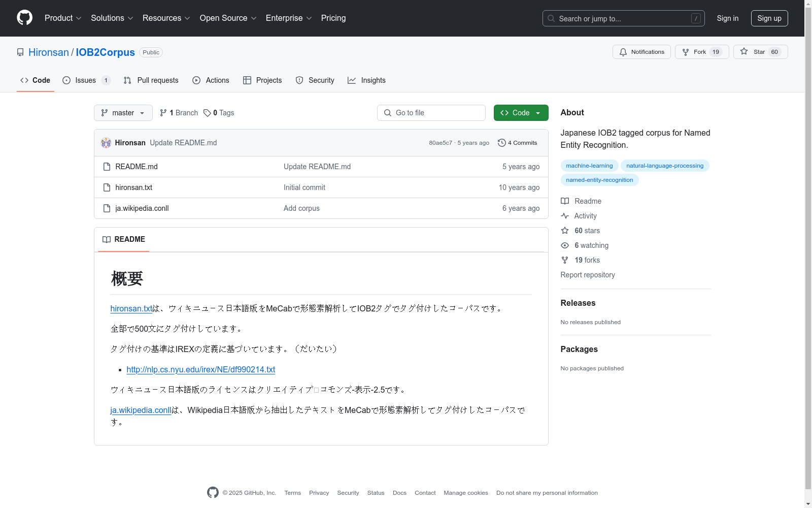This screenshot has width=812, height=508.
Task: Click ja.wikipedia.conll link in README text
Action: [141, 410]
